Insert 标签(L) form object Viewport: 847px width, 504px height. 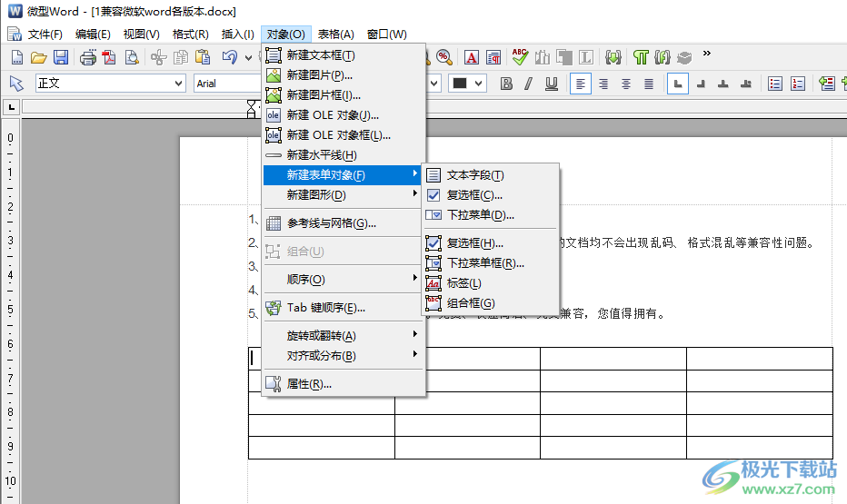tap(490, 282)
